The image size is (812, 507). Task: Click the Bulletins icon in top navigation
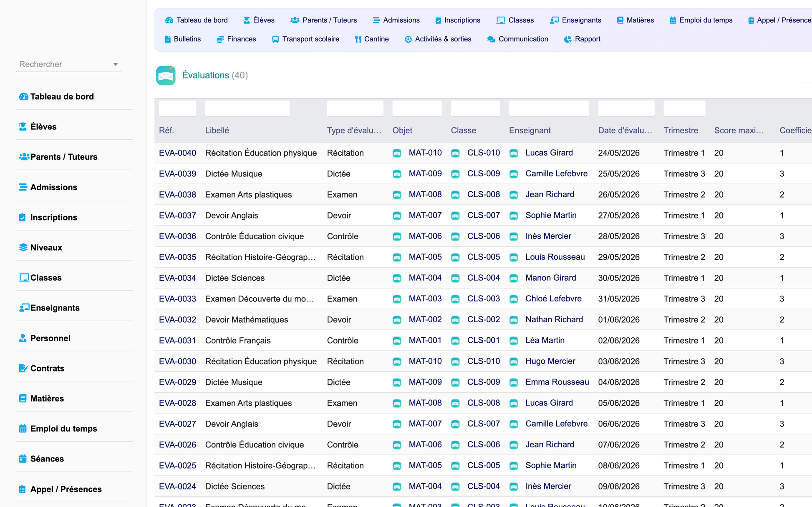(x=168, y=39)
